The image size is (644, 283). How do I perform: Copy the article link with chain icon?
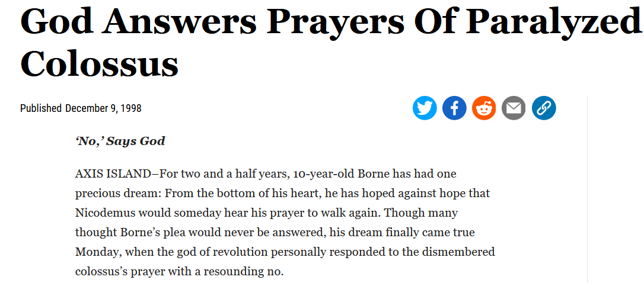point(544,108)
